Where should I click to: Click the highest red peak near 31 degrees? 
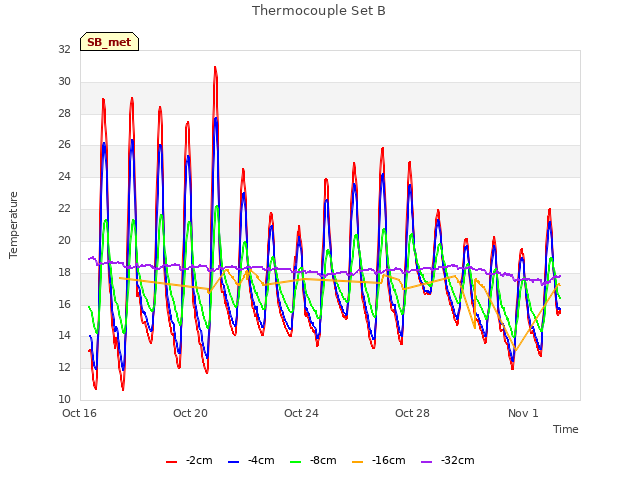[x=215, y=67]
